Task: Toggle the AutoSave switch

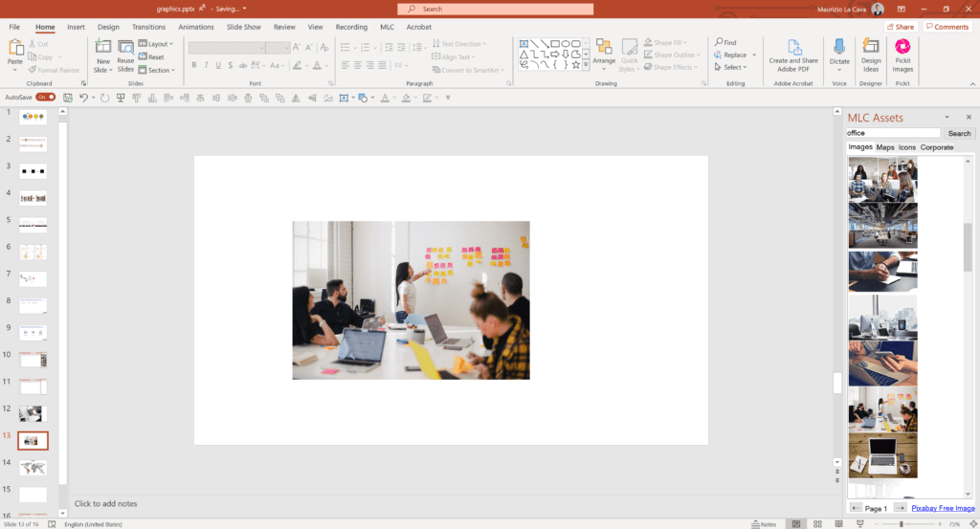Action: [x=44, y=98]
